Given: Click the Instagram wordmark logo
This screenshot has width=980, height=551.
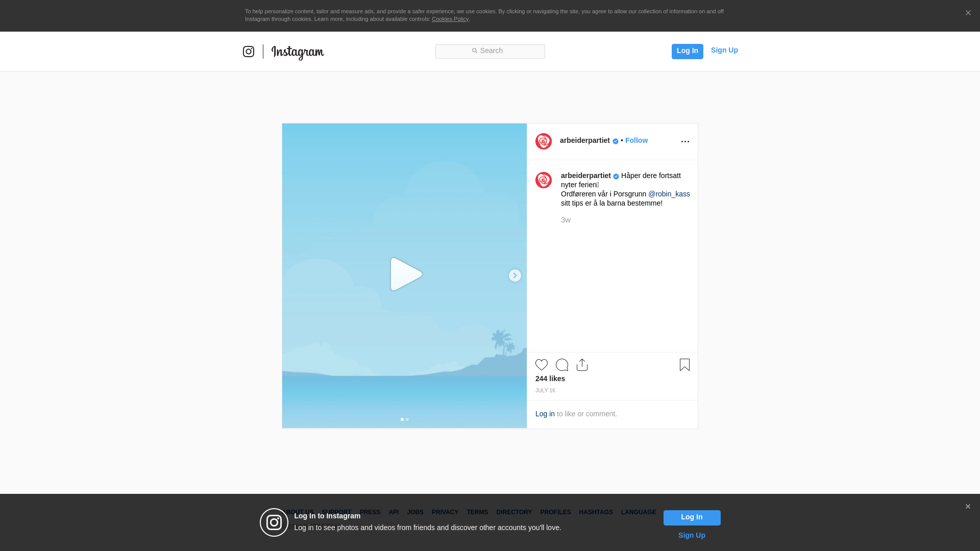Looking at the screenshot, I should (x=298, y=52).
